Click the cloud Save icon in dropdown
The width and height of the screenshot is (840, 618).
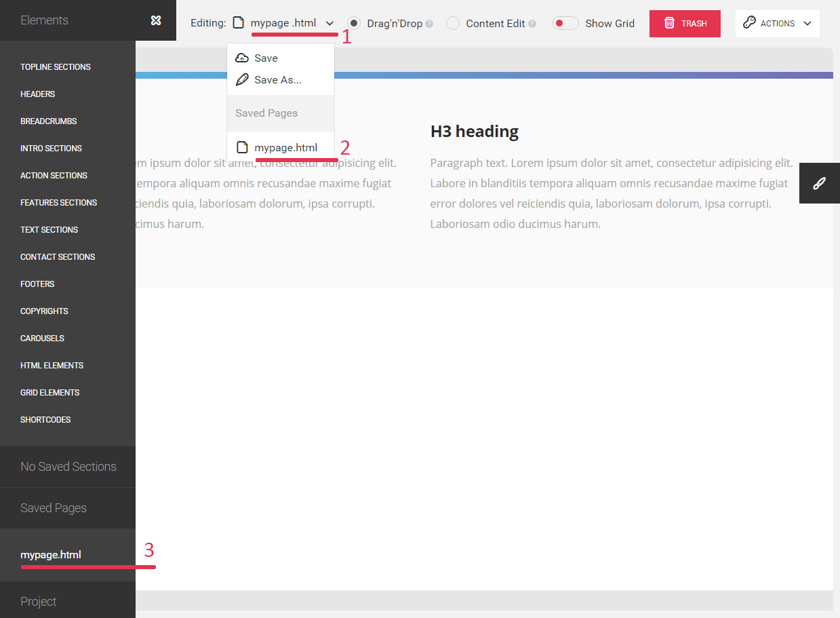[x=242, y=58]
